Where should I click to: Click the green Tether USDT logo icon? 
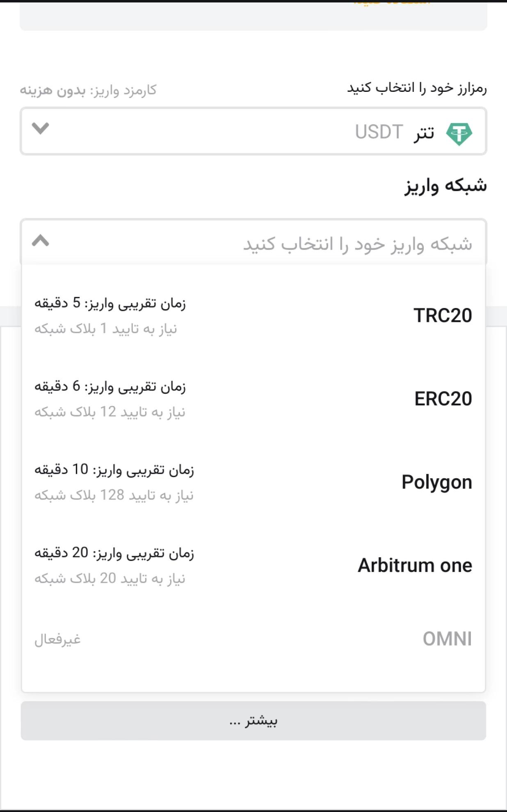pos(459,134)
